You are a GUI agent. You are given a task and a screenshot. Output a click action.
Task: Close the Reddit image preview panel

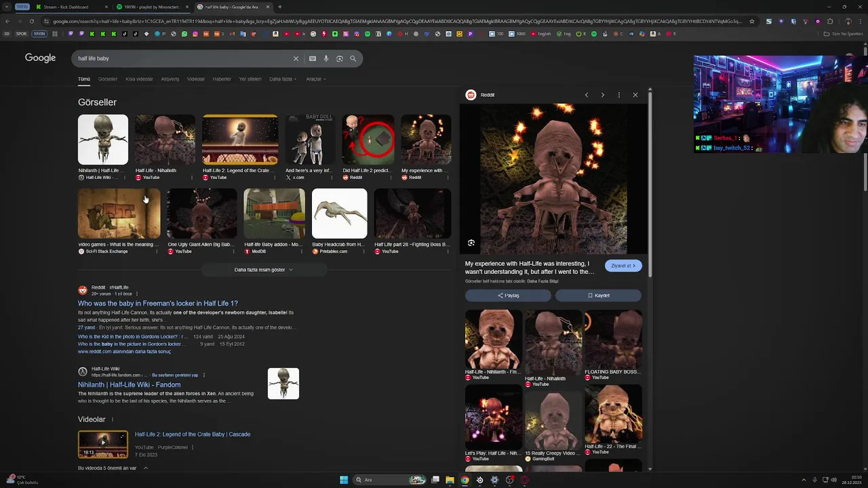click(x=635, y=95)
